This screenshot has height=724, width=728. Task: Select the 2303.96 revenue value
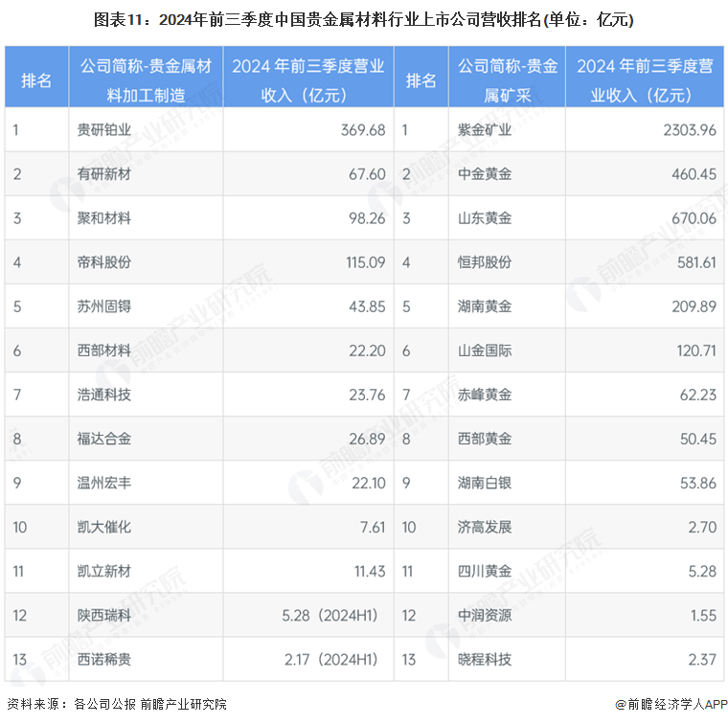[x=682, y=130]
